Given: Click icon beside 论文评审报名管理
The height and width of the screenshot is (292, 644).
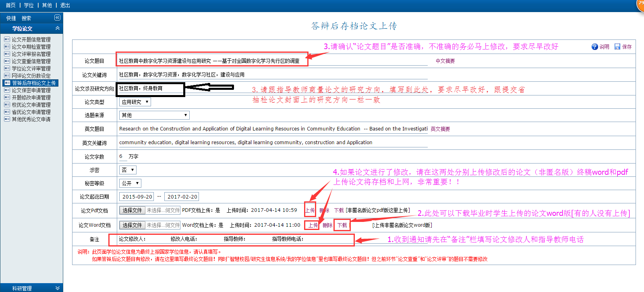Looking at the screenshot, I should tap(7, 54).
